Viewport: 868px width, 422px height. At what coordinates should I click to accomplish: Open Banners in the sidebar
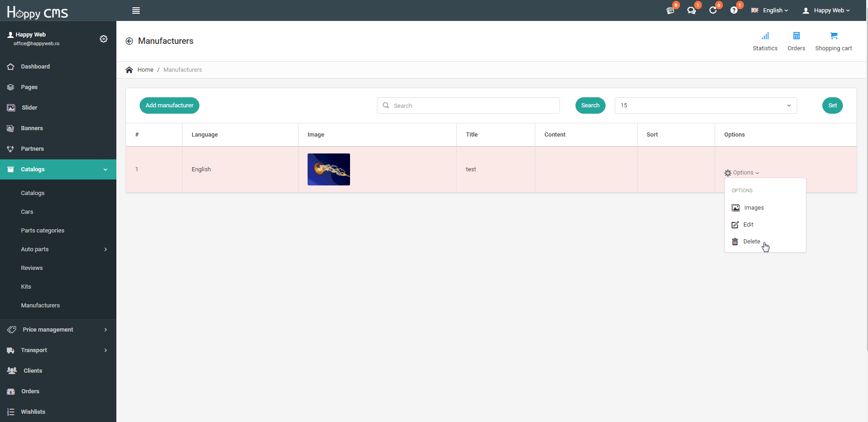point(58,128)
